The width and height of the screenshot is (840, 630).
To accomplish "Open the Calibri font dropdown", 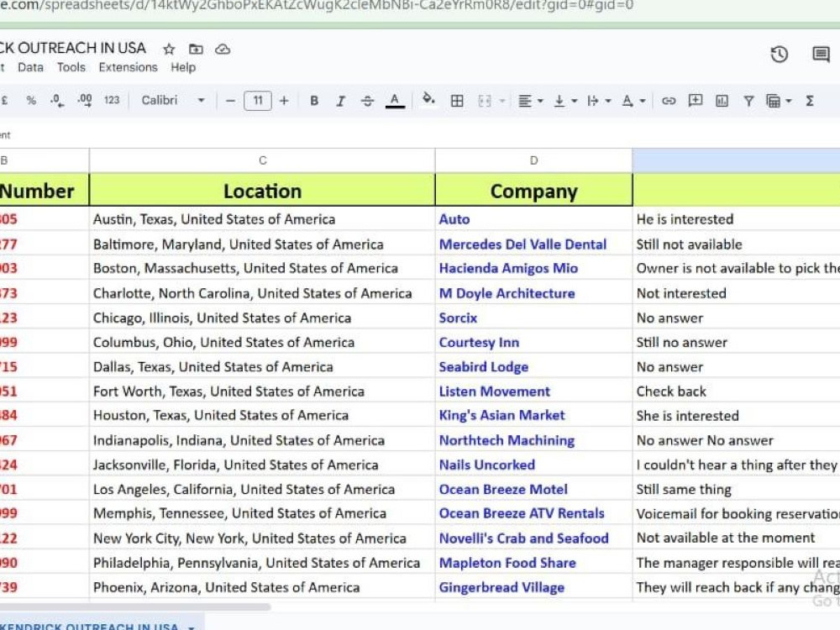I will click(x=173, y=100).
